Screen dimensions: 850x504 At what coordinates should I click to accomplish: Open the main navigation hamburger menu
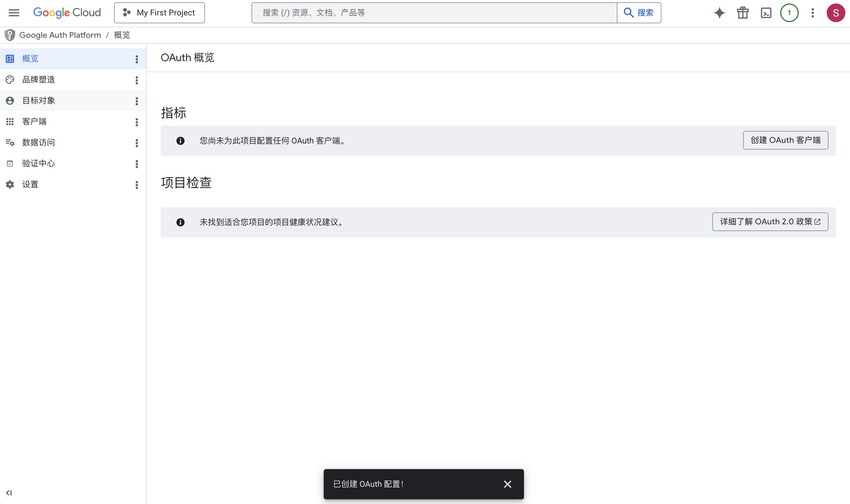(x=14, y=13)
